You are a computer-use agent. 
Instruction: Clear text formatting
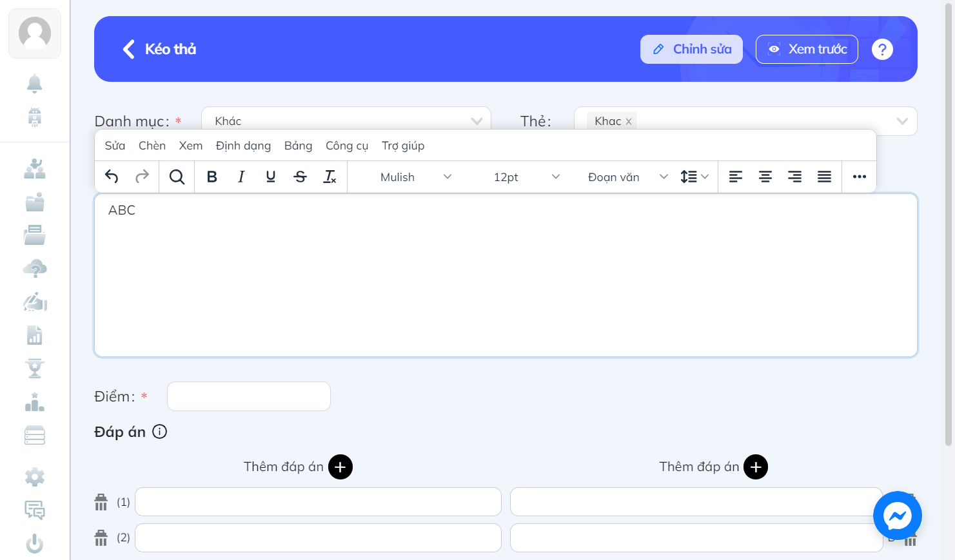pos(330,177)
